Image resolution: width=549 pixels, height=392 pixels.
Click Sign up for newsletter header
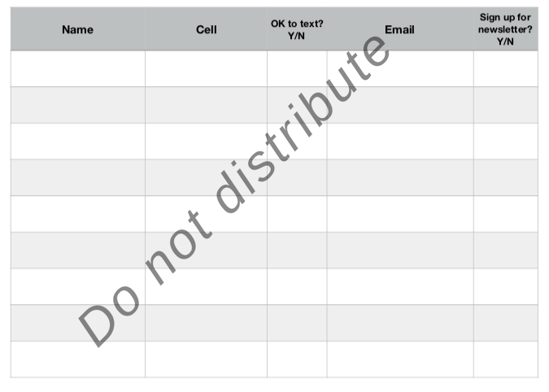(506, 29)
